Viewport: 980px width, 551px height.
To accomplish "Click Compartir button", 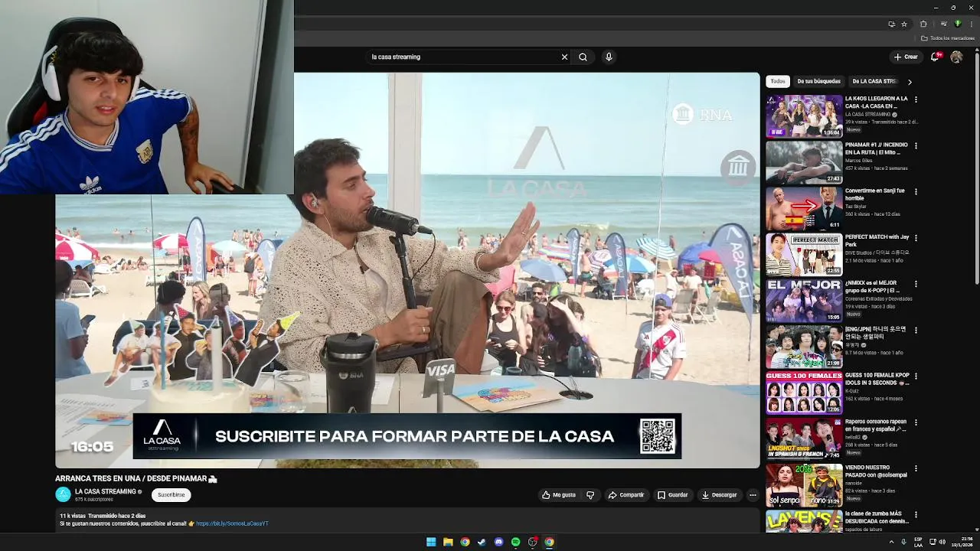I will 626,495.
